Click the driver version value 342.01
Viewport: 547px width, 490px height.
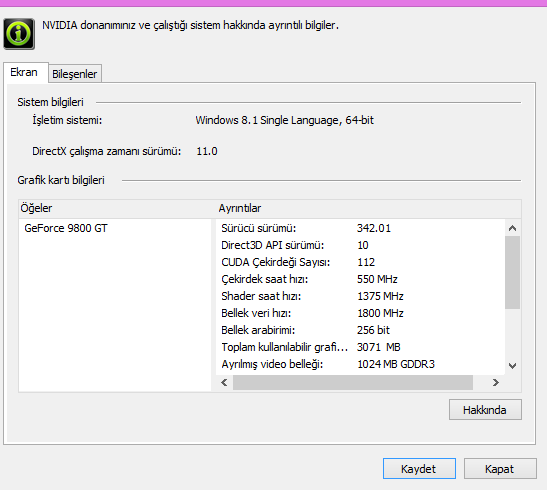(374, 228)
